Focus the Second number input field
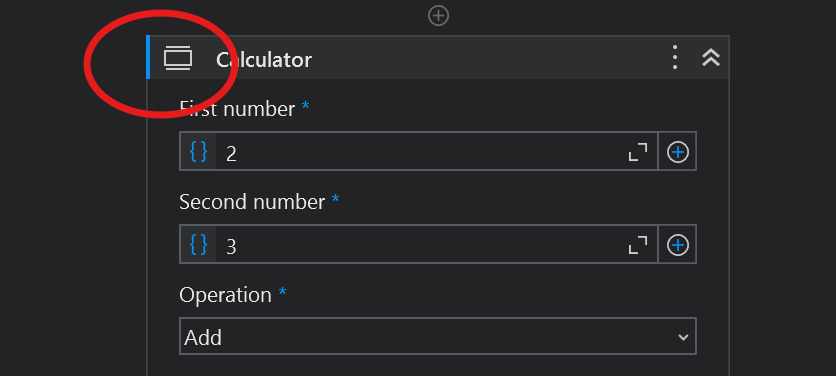836x376 pixels. click(x=419, y=244)
